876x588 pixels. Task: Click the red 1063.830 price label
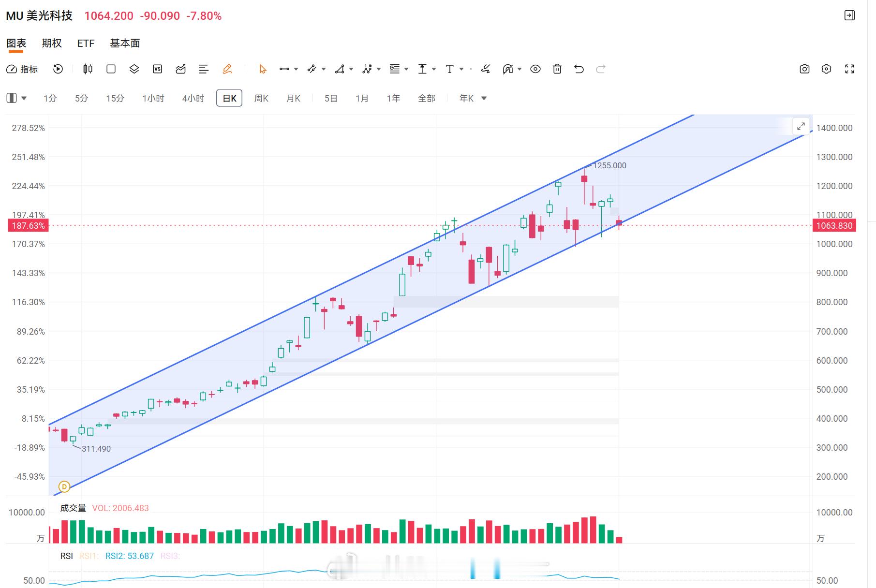click(834, 225)
